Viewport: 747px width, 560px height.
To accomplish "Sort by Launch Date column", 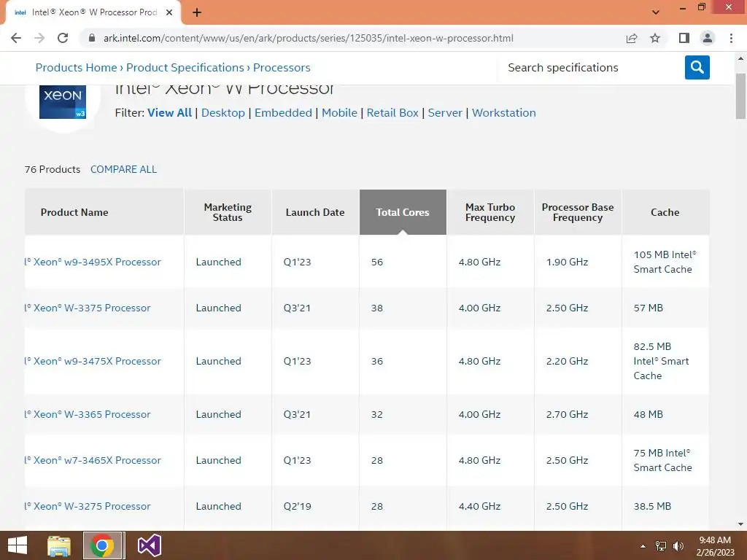I will coord(315,212).
